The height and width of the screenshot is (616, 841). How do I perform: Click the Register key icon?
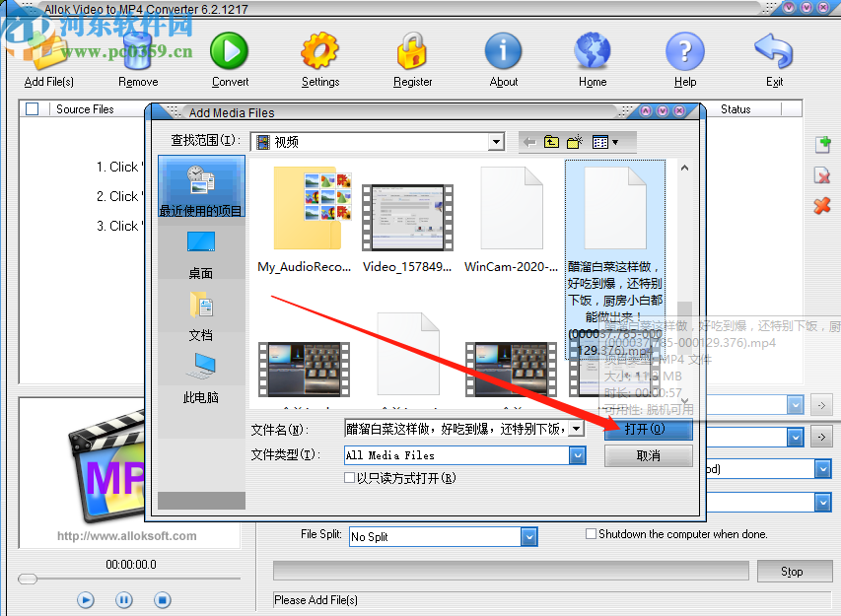click(411, 49)
